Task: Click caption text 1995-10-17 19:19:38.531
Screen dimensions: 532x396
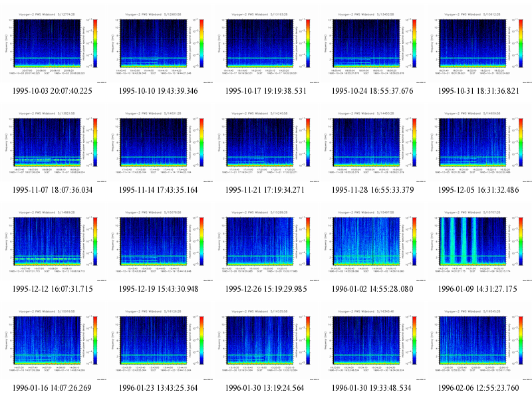Action: point(266,91)
